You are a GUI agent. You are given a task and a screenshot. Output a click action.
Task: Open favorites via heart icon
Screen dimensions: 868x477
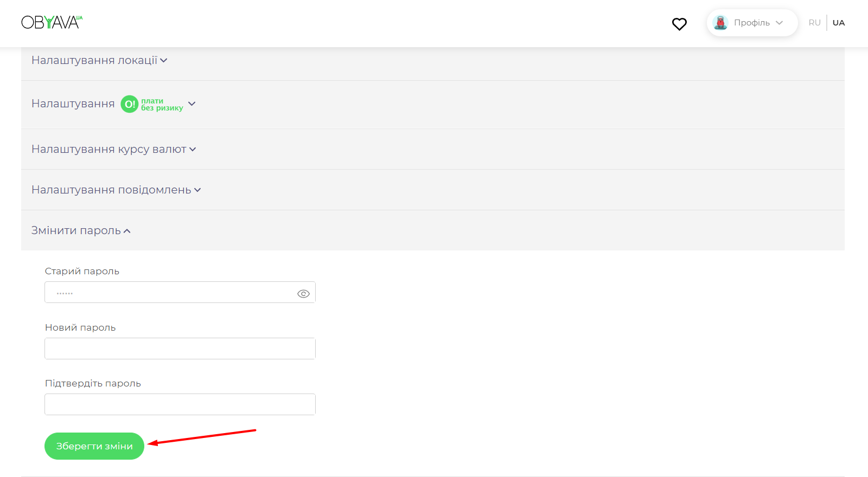tap(679, 24)
